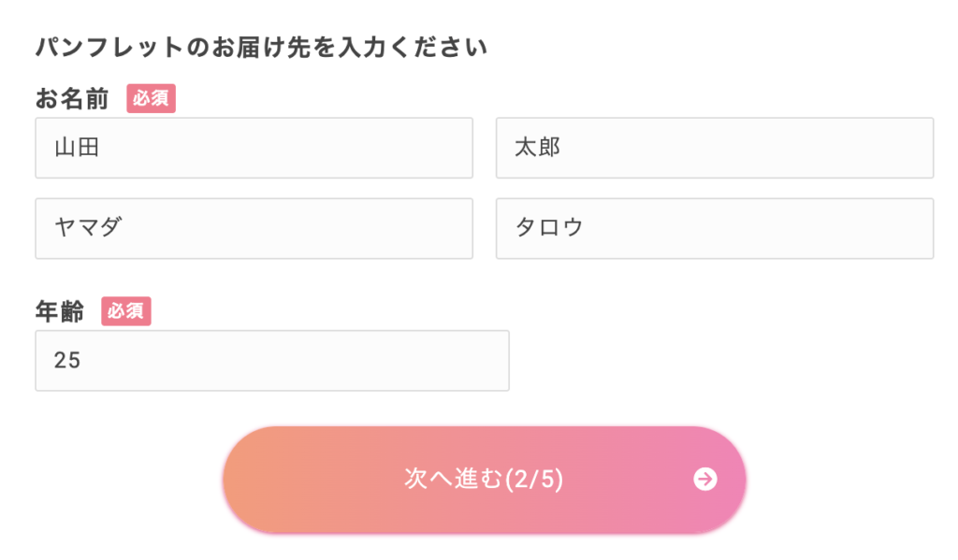The width and height of the screenshot is (958, 560).
Task: Select the katakana surname field ヤマダ
Action: click(254, 228)
